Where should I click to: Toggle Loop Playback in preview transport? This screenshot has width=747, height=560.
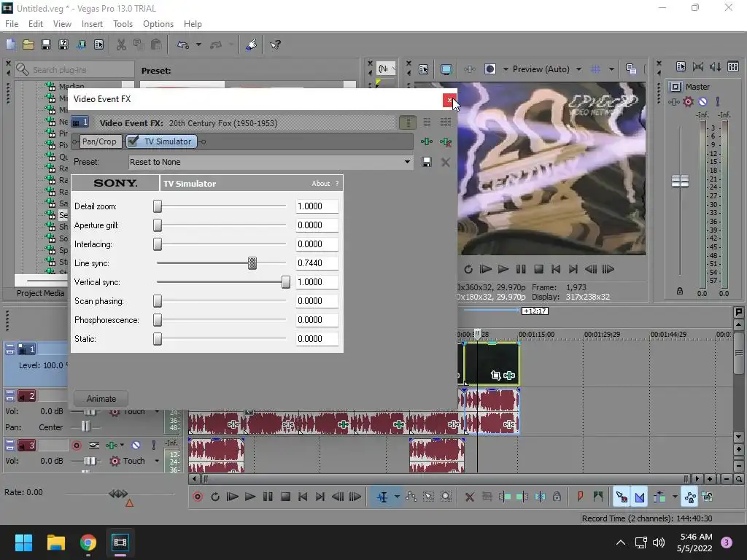(x=468, y=270)
